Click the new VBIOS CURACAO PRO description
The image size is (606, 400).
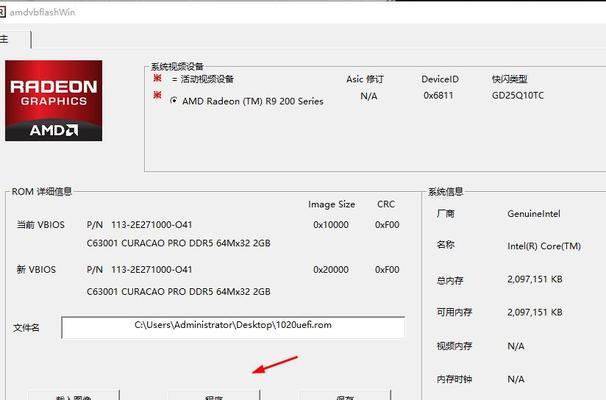point(179,291)
